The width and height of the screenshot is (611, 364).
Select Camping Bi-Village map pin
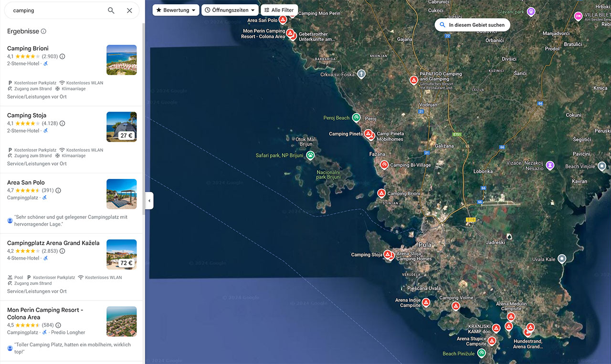click(x=384, y=165)
